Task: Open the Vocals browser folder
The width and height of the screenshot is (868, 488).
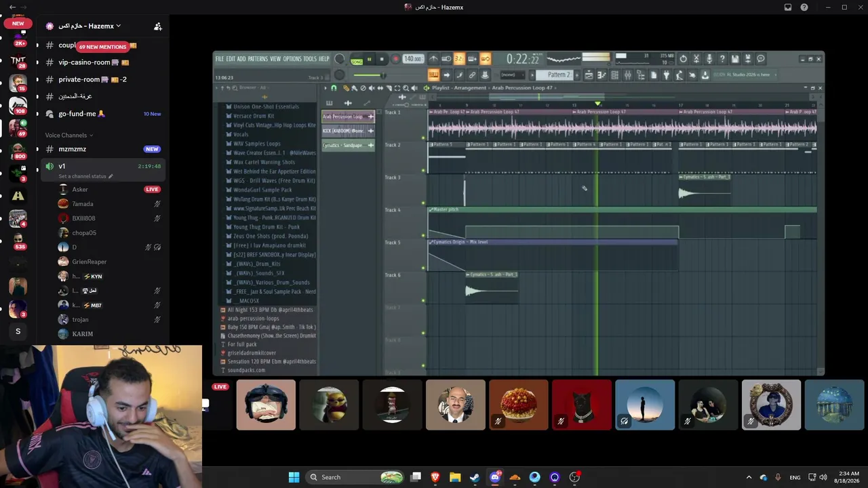Action: [x=241, y=134]
